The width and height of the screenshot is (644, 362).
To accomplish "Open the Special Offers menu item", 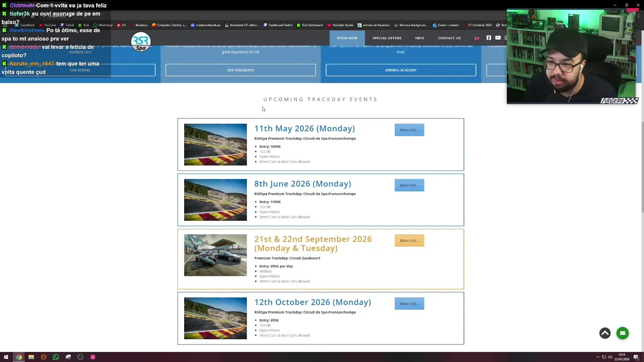I will pyautogui.click(x=387, y=38).
